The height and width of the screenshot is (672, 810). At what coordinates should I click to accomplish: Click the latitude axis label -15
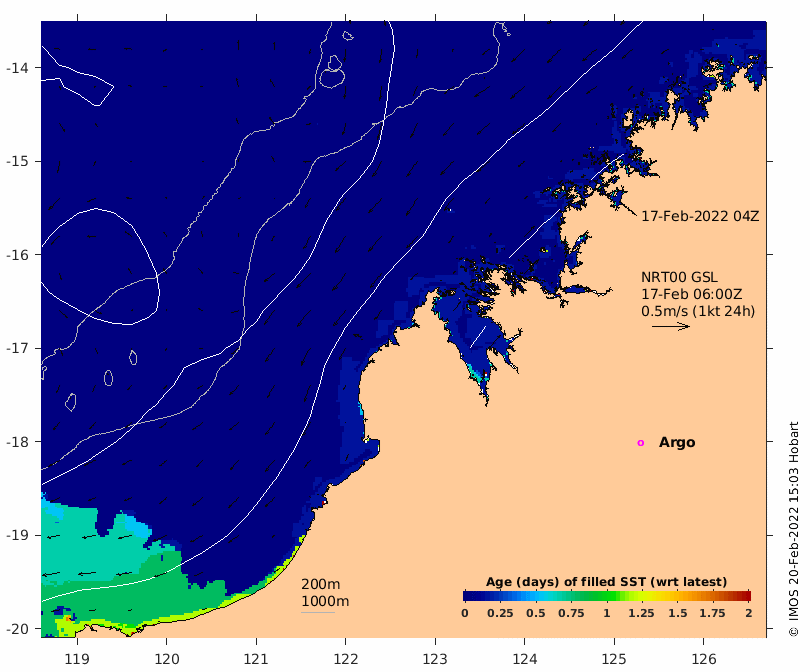17,161
